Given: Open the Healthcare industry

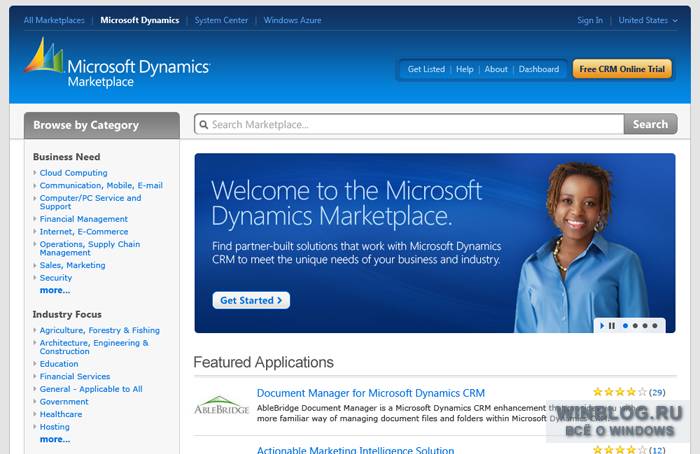Looking at the screenshot, I should (61, 414).
